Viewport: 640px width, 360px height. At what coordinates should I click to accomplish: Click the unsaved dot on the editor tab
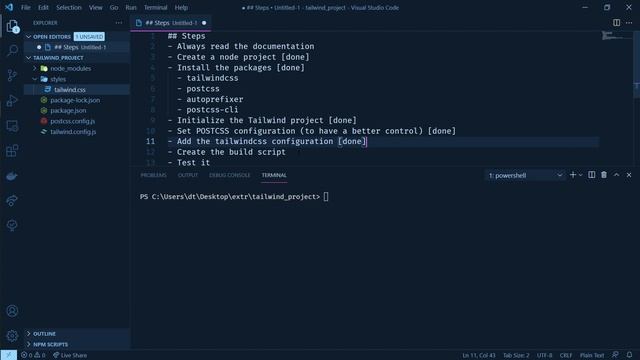coord(204,23)
